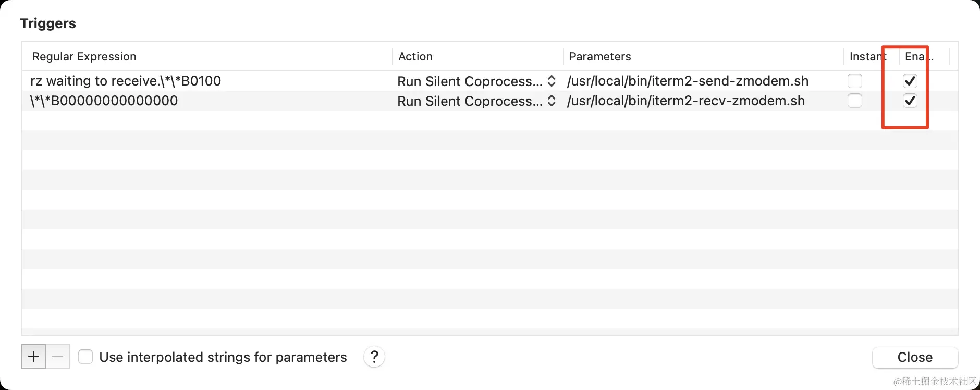980x390 pixels.
Task: Click the Regular Expression column header
Action: pos(84,56)
